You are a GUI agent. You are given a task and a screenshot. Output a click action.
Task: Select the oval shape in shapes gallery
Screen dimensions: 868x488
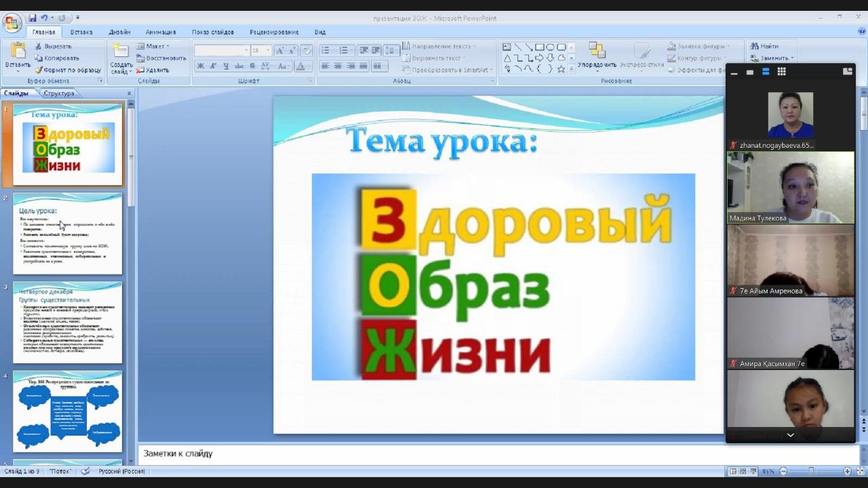point(550,47)
